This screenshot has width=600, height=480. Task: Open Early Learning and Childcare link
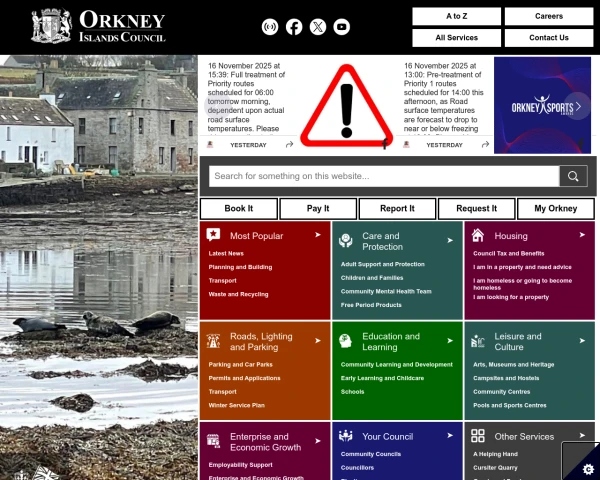tap(382, 378)
